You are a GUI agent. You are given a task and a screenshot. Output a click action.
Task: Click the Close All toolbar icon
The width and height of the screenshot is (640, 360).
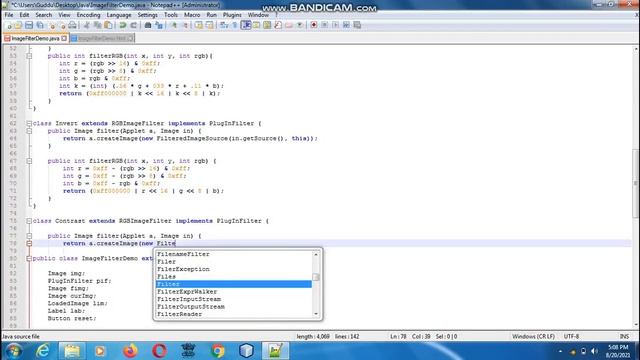point(62,25)
